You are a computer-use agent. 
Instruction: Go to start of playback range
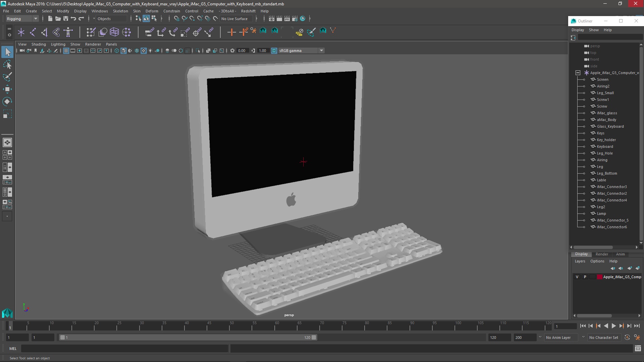coord(583,326)
